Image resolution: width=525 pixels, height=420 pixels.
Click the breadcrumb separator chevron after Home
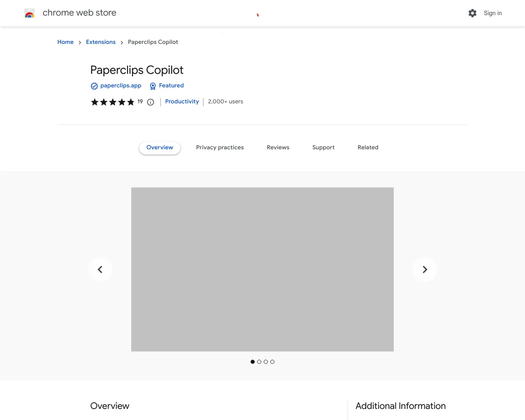pos(80,42)
